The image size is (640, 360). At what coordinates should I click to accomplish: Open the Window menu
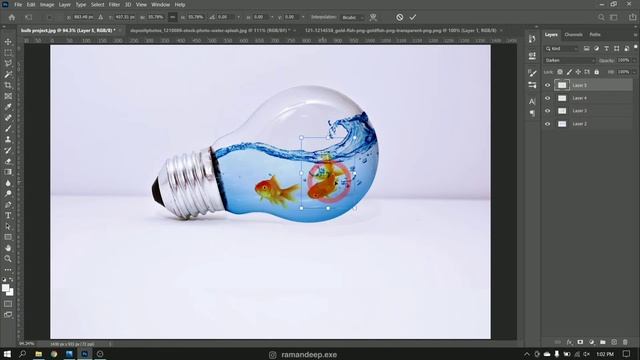pyautogui.click(x=160, y=4)
